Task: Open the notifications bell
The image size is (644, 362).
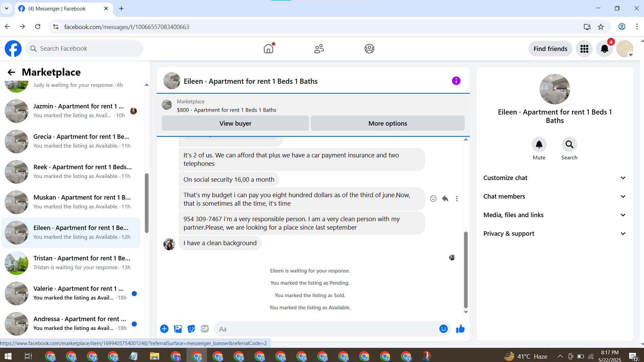Action: pos(604,49)
